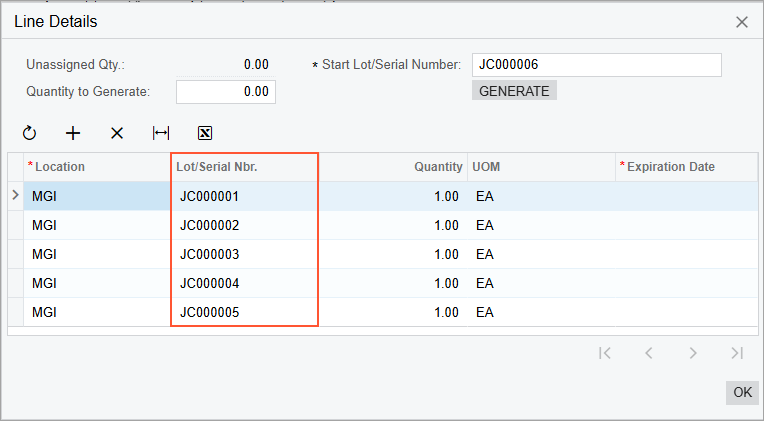Export grid to Excel icon
This screenshot has height=421, width=764.
click(205, 133)
